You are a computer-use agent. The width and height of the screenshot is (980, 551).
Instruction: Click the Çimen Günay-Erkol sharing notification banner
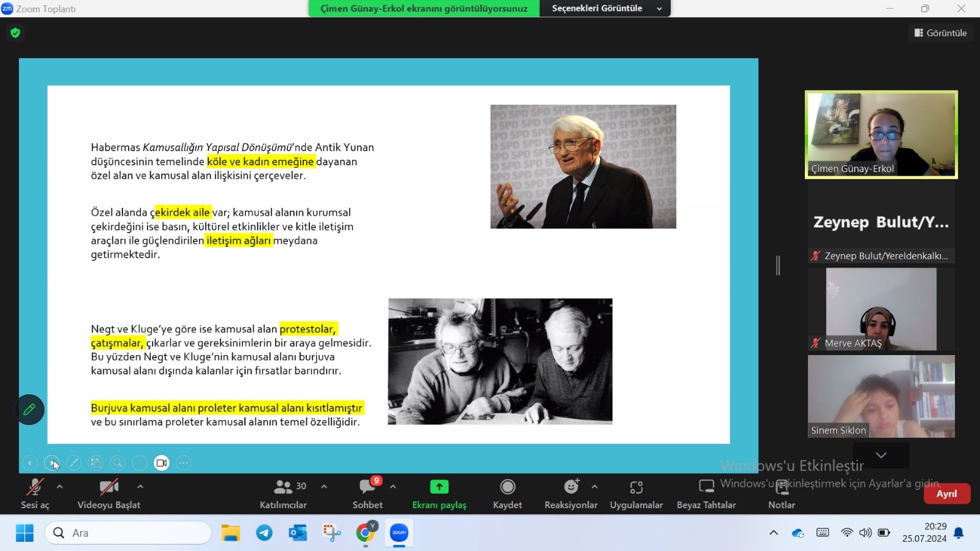click(424, 9)
